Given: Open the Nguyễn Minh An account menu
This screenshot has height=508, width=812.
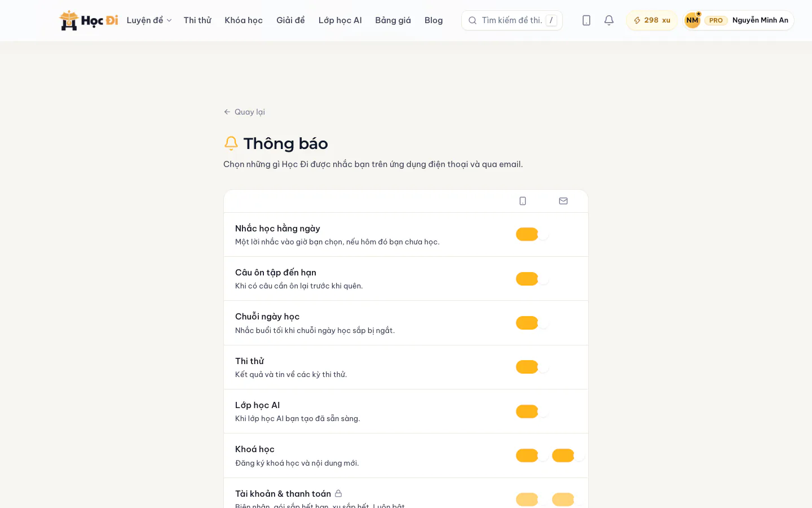Looking at the screenshot, I should (738, 20).
